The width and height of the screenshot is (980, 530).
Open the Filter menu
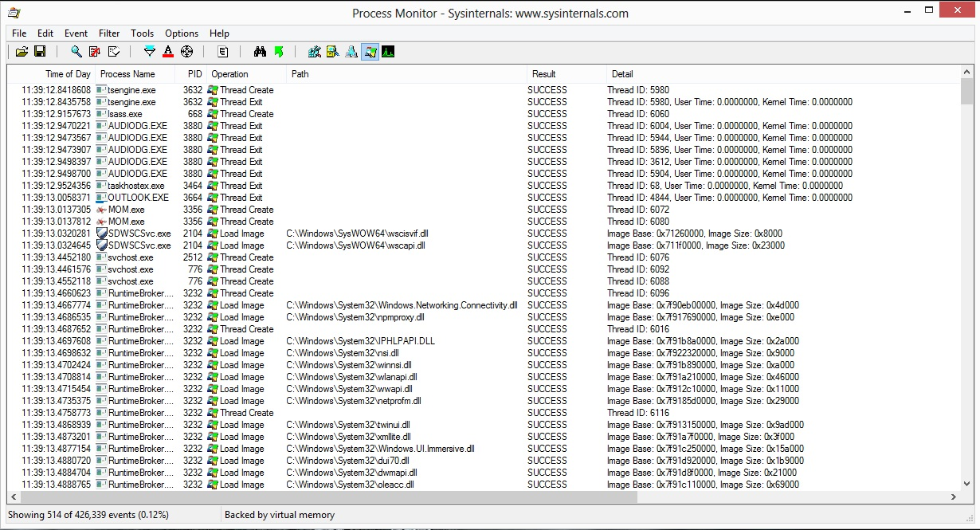109,33
